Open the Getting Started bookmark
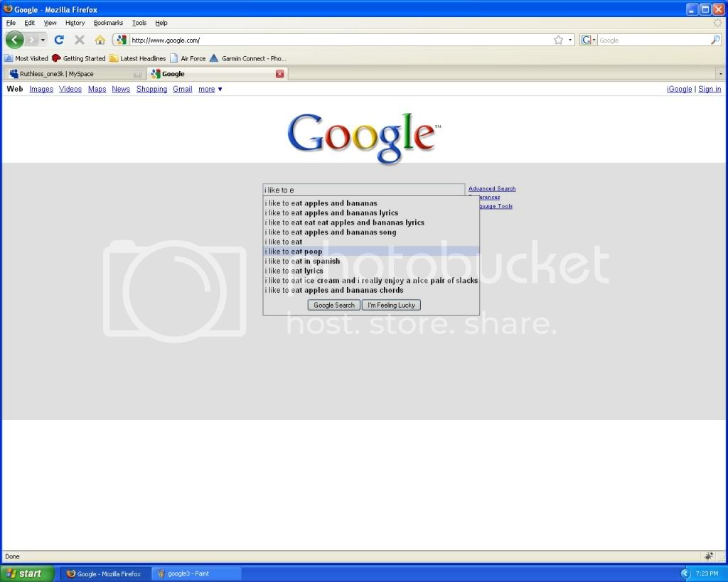728x582 pixels. (x=78, y=58)
